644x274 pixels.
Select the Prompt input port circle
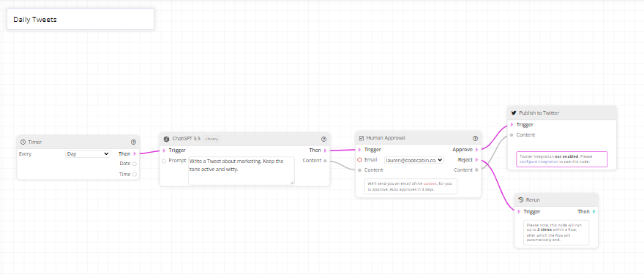[164, 161]
